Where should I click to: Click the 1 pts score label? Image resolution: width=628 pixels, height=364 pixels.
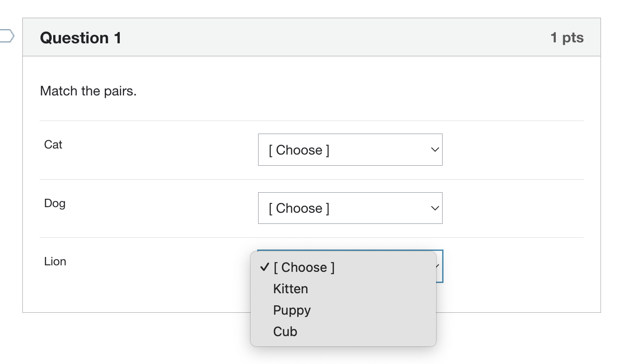(567, 37)
